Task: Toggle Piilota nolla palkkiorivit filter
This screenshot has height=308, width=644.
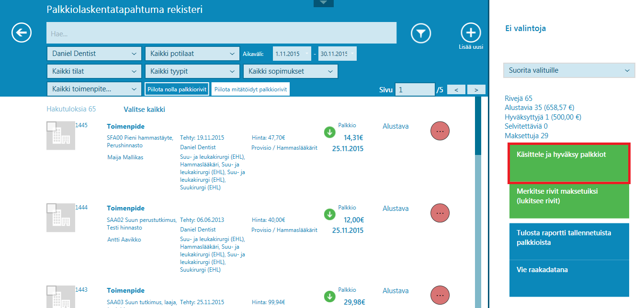Action: click(x=177, y=89)
